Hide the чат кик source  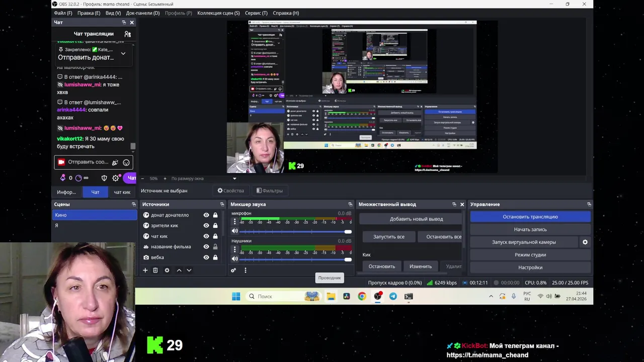(x=206, y=236)
